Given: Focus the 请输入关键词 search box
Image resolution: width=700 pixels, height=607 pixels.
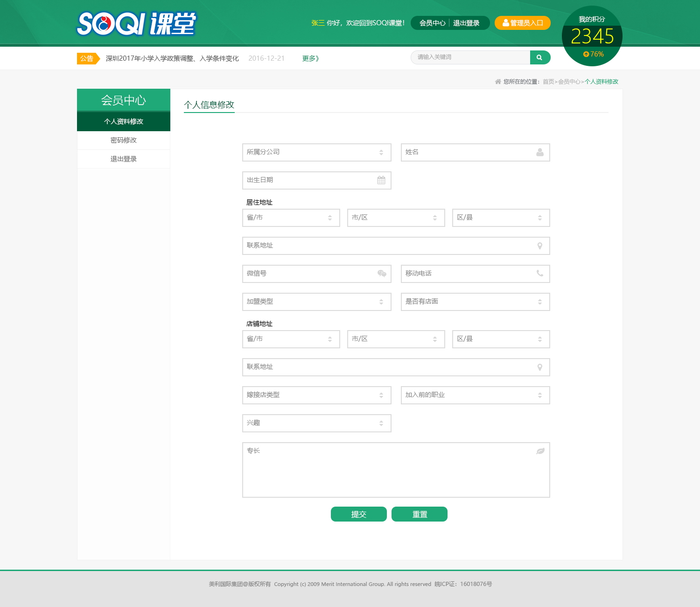Looking at the screenshot, I should (x=470, y=57).
